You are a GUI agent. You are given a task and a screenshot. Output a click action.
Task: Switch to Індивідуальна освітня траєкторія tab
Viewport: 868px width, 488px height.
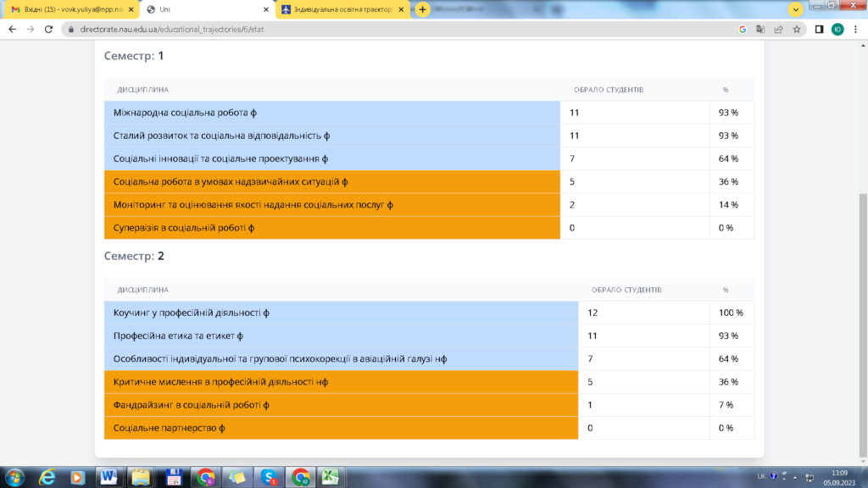click(x=343, y=9)
